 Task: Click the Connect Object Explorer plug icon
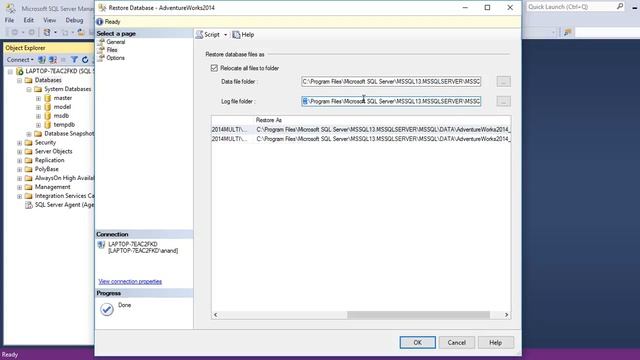pos(42,60)
